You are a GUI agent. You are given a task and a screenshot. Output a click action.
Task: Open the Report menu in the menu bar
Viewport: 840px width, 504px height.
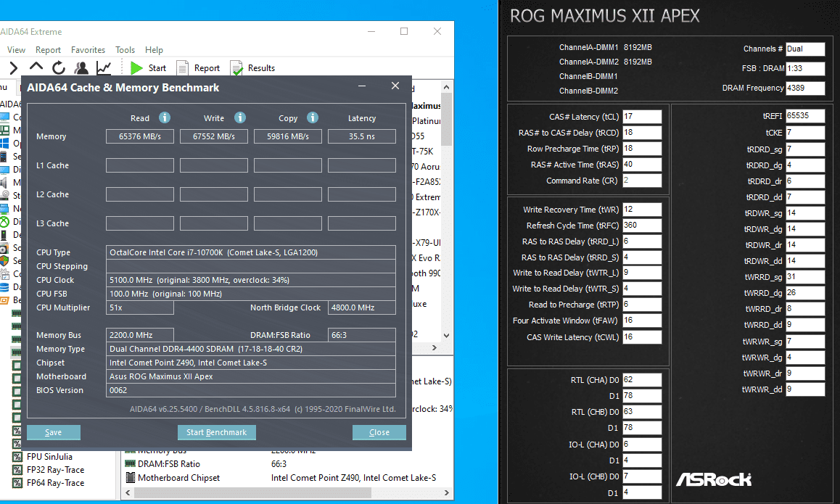click(48, 50)
